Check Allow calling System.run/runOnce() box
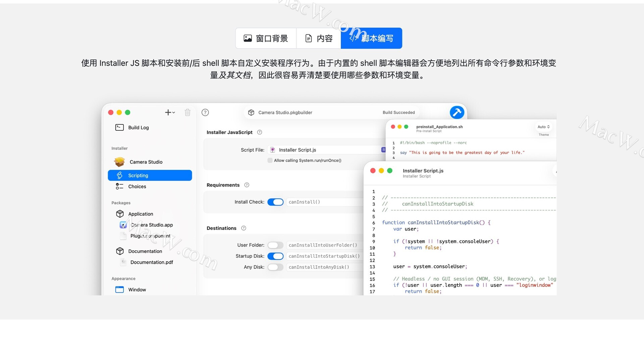This screenshot has width=644, height=364. point(270,161)
